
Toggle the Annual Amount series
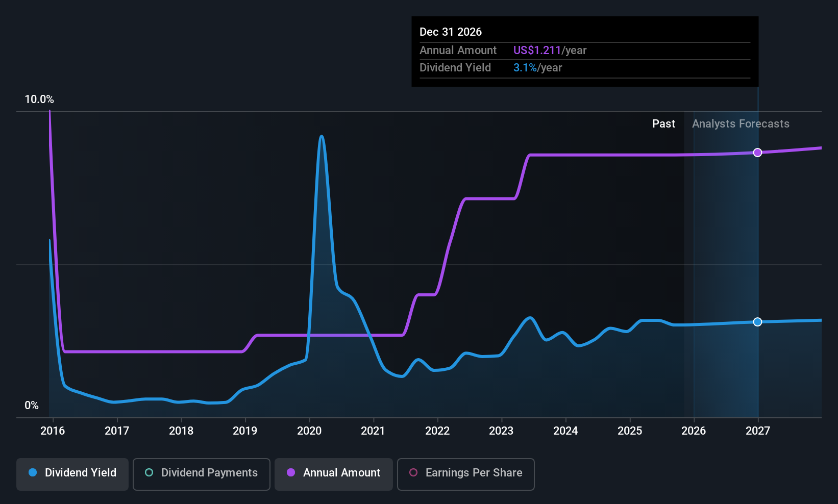click(x=334, y=473)
